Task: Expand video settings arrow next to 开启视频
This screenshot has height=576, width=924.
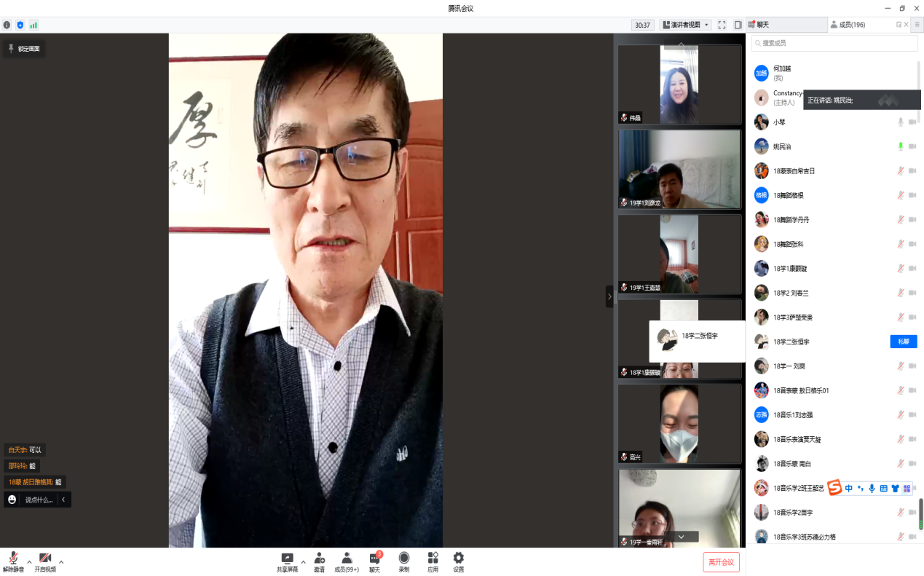Action: pos(61,561)
